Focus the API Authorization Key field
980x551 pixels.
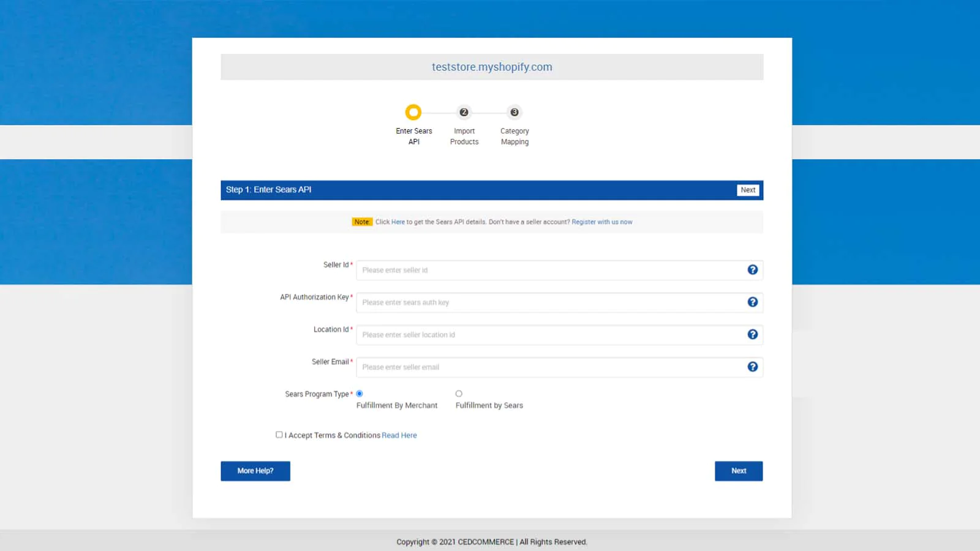[x=559, y=302]
